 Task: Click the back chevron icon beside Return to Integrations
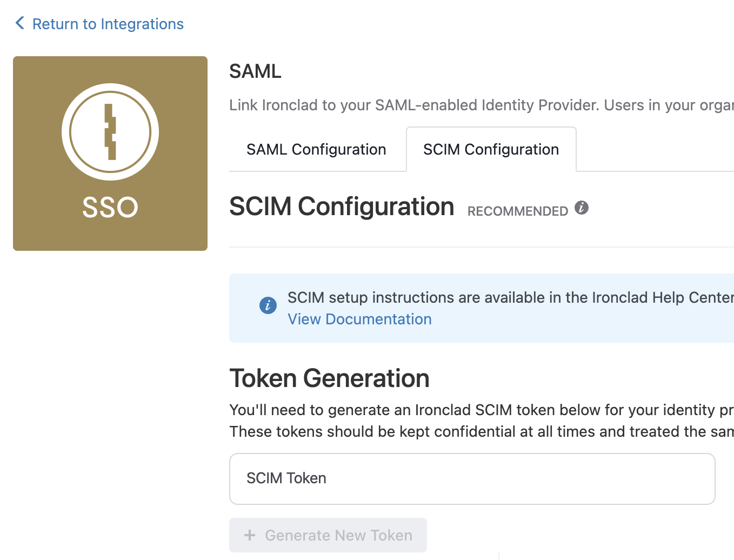point(19,23)
